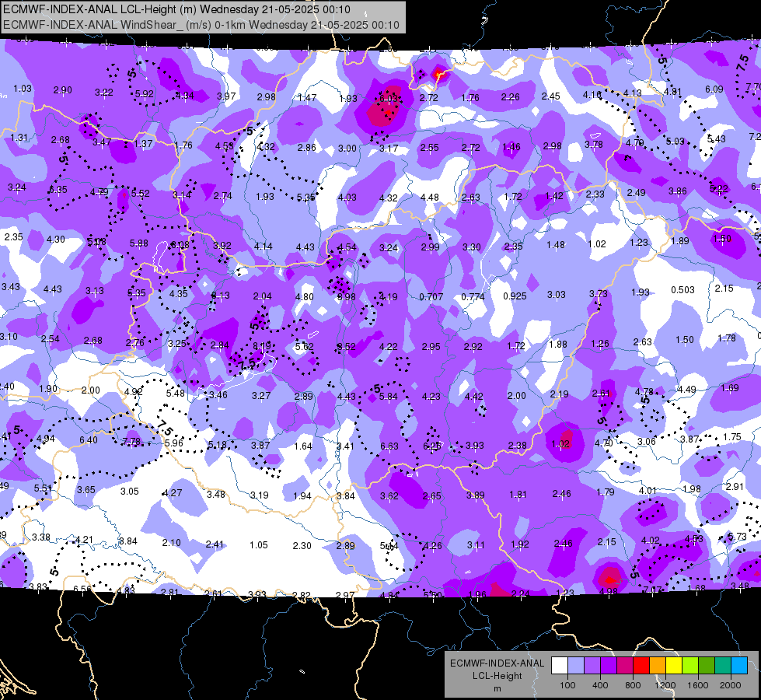Click the wind shear value 3.65
Image resolution: width=761 pixels, height=700 pixels.
point(86,490)
